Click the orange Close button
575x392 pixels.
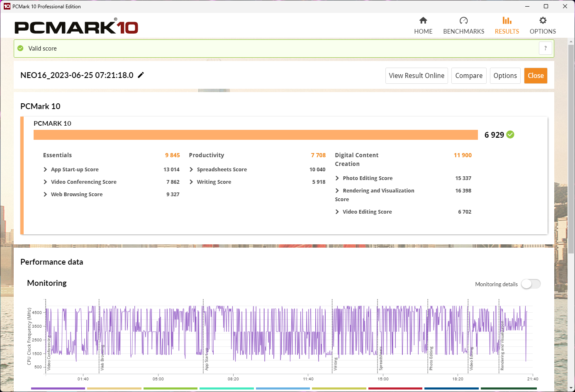536,75
